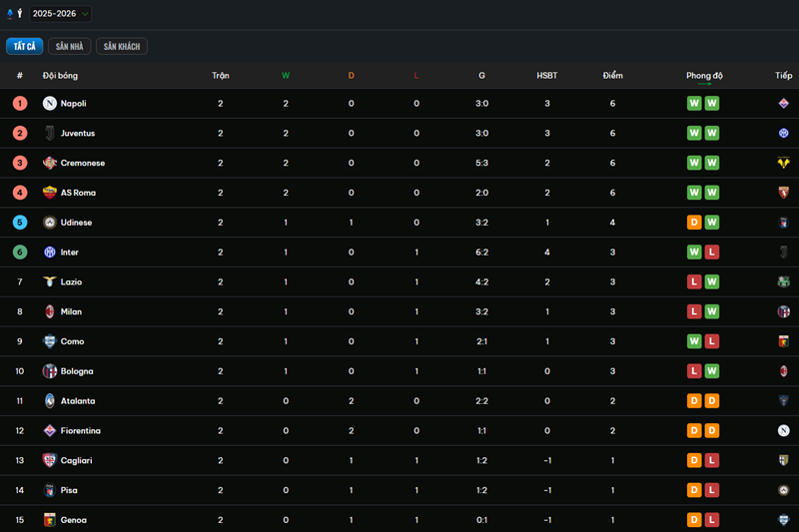Click the Inter club crest

click(49, 252)
